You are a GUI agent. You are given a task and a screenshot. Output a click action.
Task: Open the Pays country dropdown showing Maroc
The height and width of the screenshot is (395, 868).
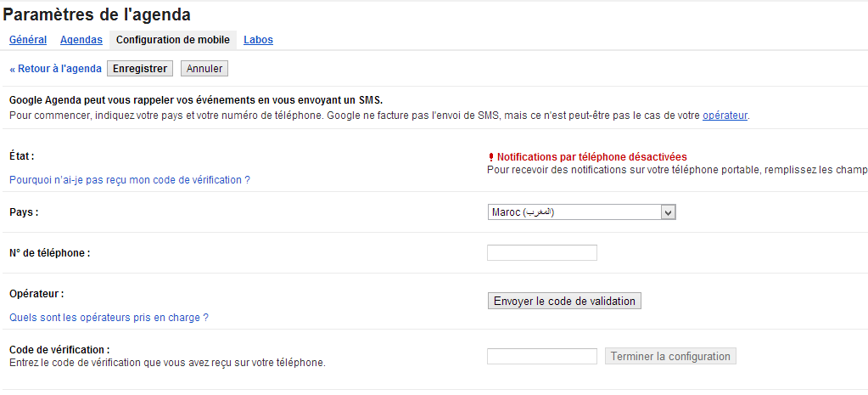coord(582,212)
